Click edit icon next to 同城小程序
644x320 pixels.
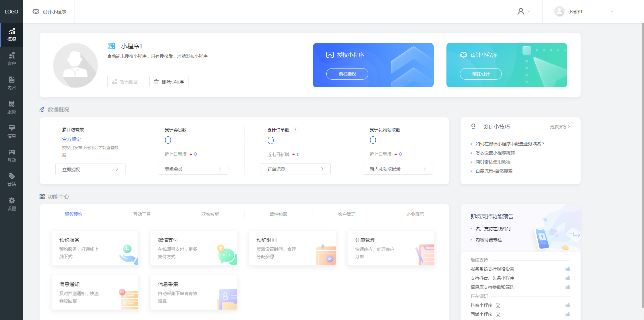click(x=498, y=315)
